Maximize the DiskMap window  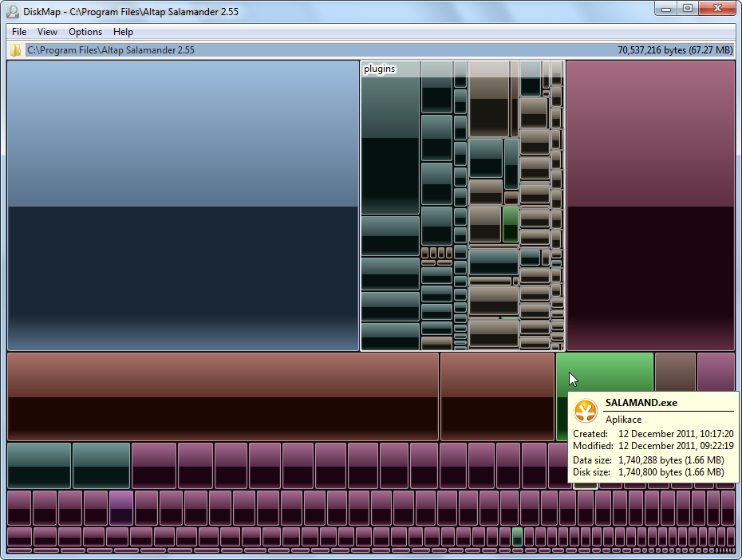tap(688, 9)
